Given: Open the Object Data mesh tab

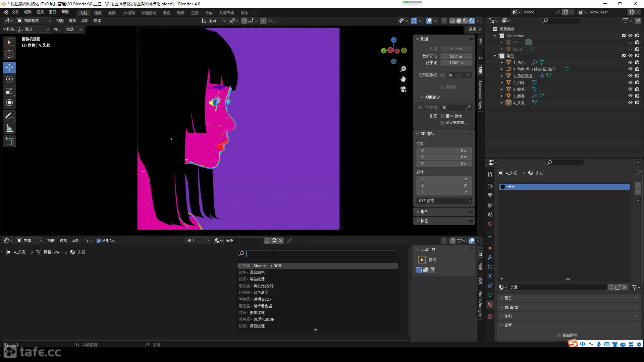Looking at the screenshot, I should 490,295.
